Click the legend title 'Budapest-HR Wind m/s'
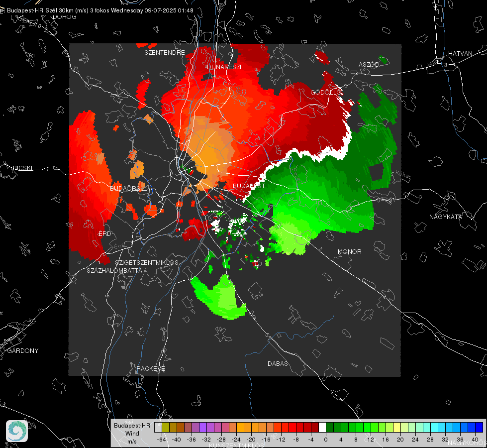487x448 pixels. (132, 433)
